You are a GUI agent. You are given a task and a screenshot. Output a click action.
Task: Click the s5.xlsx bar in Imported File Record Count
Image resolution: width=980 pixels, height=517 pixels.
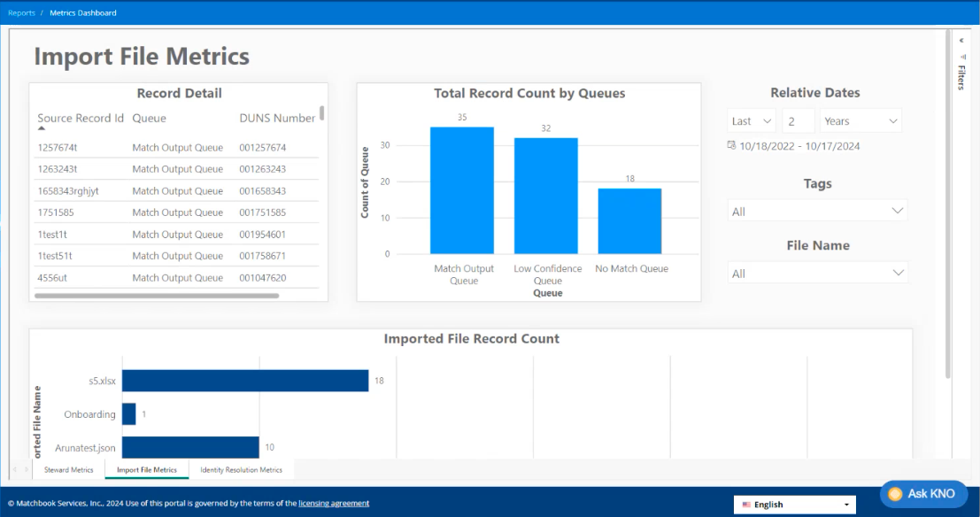pyautogui.click(x=245, y=381)
